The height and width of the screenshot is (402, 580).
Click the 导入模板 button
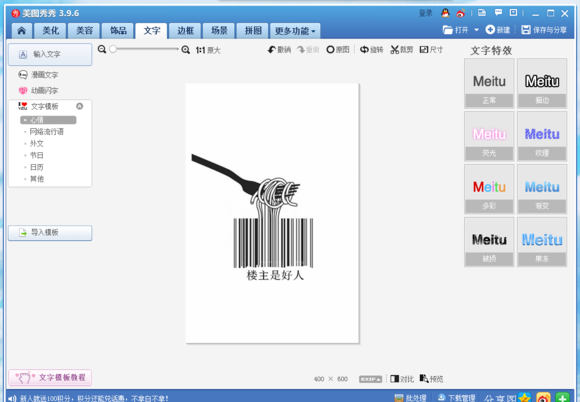pos(50,233)
